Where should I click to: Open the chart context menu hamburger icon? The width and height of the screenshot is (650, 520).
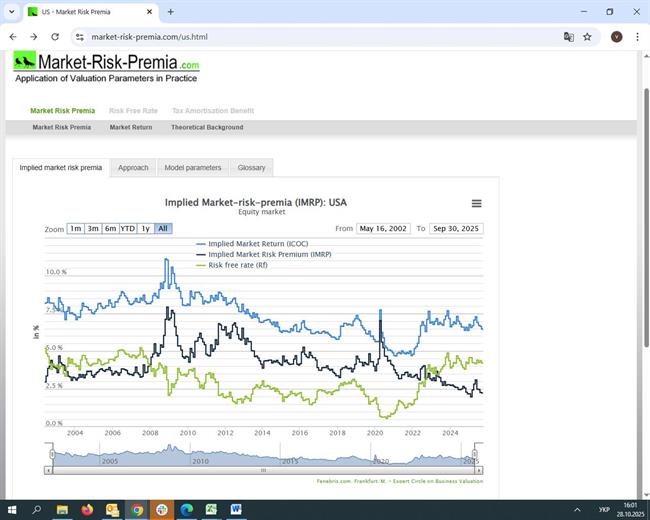click(476, 203)
